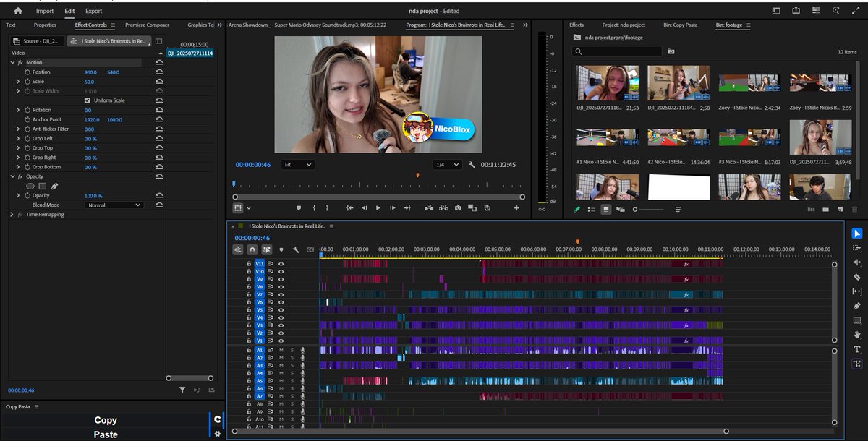Switch to Bin: Copy Pasta tab
This screenshot has width=868, height=441.
click(x=680, y=25)
